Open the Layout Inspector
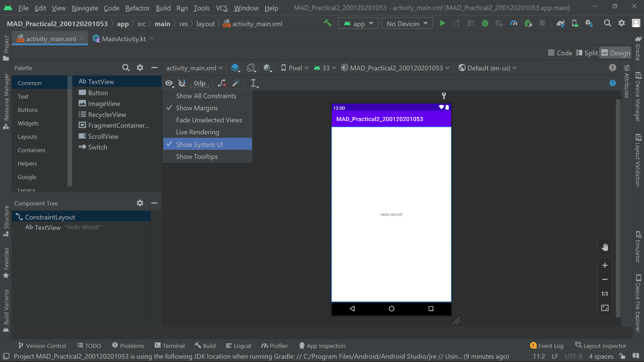 point(601,346)
